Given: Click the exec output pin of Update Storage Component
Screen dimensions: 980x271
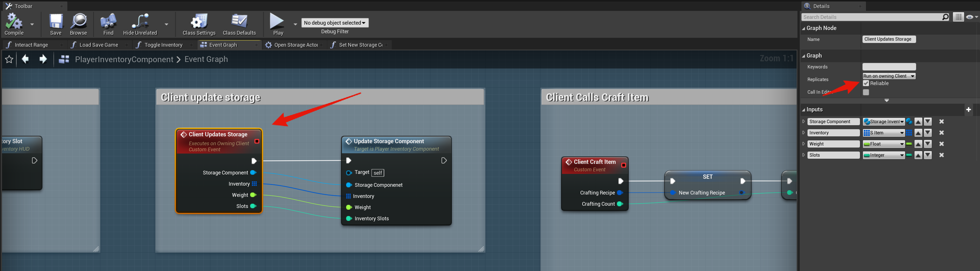Looking at the screenshot, I should tap(444, 161).
